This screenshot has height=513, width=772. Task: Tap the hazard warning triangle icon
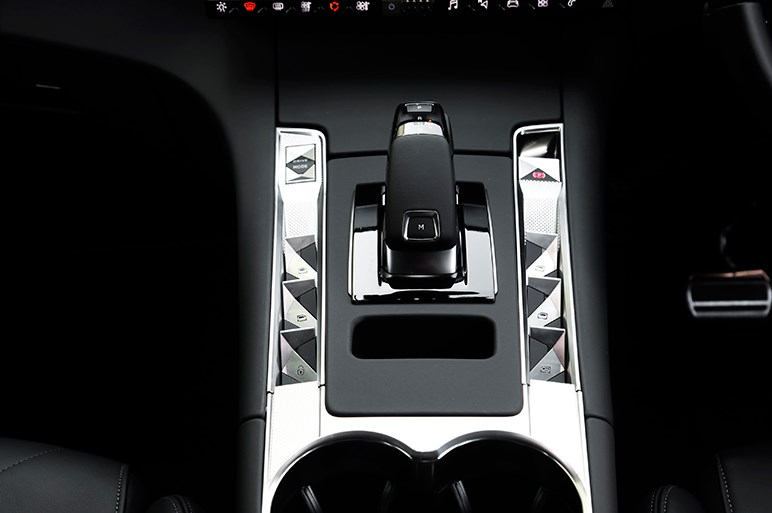click(607, 3)
